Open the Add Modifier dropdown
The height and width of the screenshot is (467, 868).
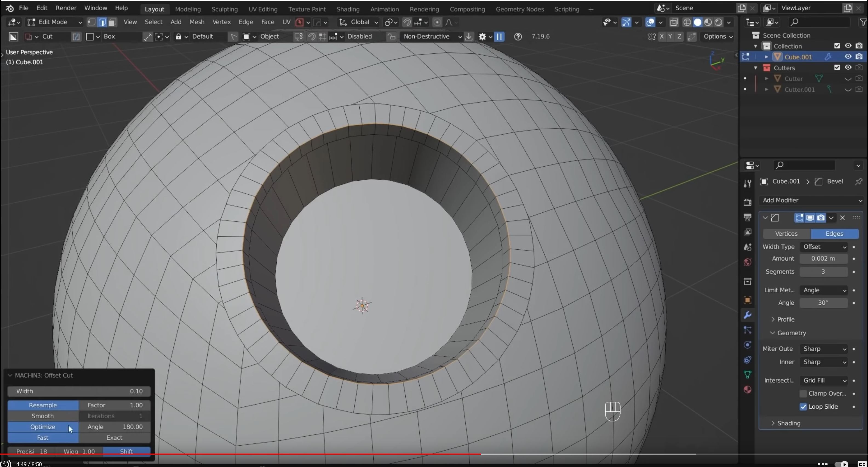tap(811, 200)
